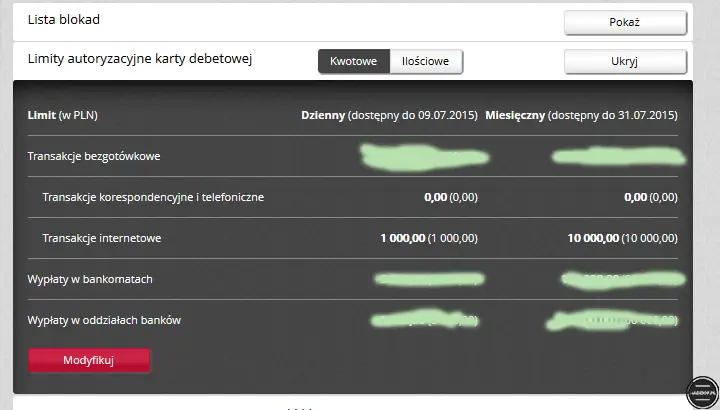Click daily correspondence transactions value 0,00
The width and height of the screenshot is (720, 410).
click(x=450, y=197)
